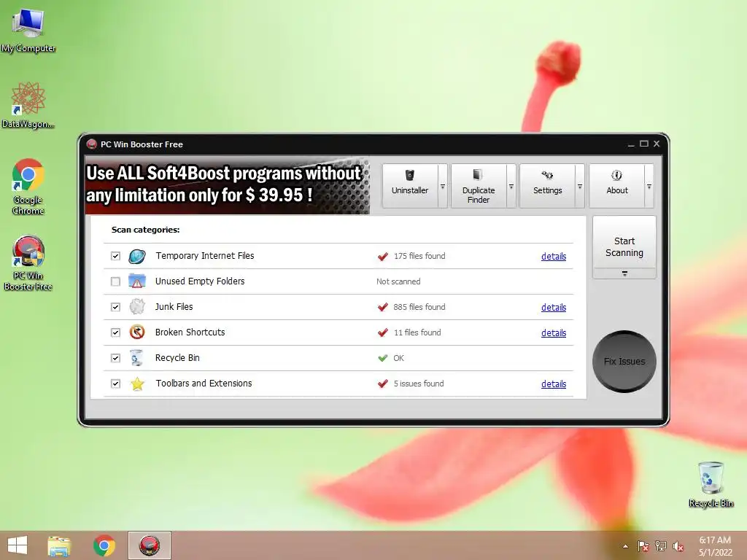Screen dimensions: 747x560
Task: Click the muted volume tray icon
Action: point(678,546)
